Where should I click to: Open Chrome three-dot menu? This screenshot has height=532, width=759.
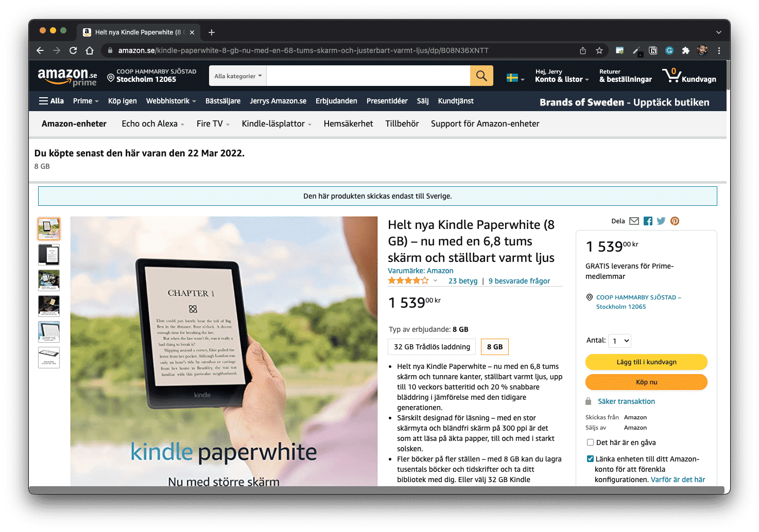(x=719, y=50)
